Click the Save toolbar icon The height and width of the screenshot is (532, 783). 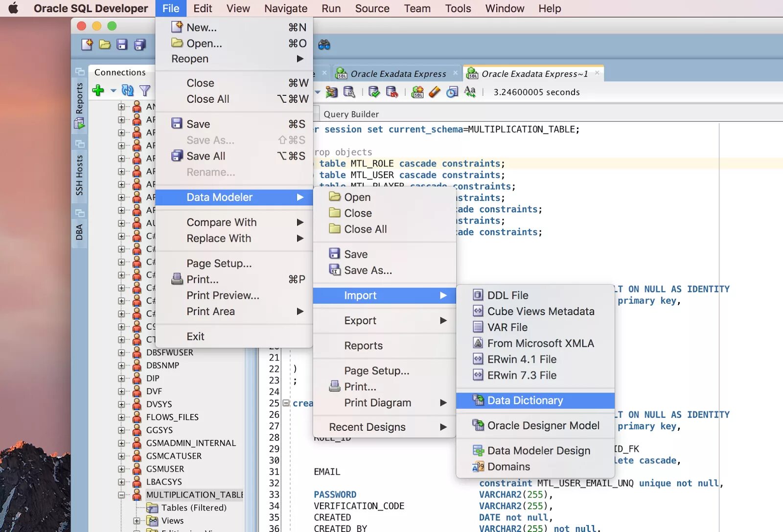[x=122, y=45]
